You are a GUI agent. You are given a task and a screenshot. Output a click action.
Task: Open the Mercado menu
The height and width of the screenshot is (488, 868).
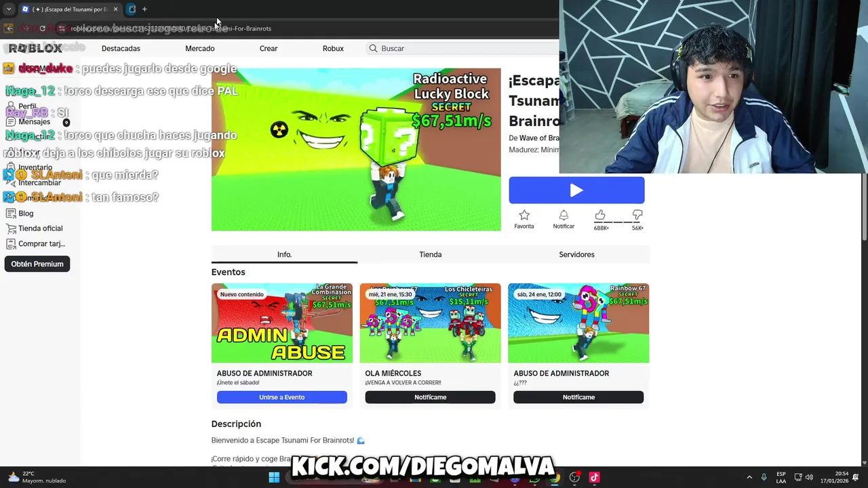click(x=199, y=48)
